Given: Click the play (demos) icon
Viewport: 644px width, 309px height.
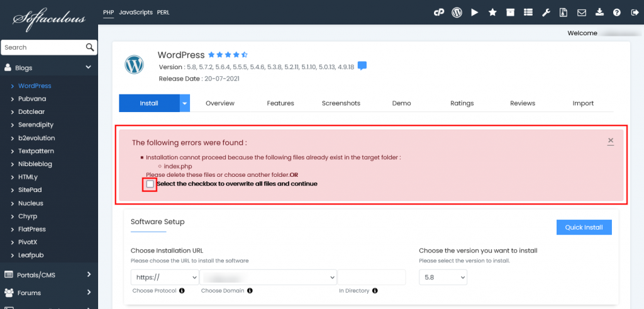Looking at the screenshot, I should click(474, 13).
